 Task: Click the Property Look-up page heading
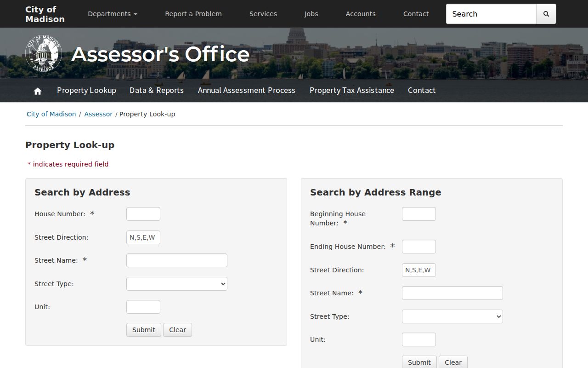click(x=70, y=145)
